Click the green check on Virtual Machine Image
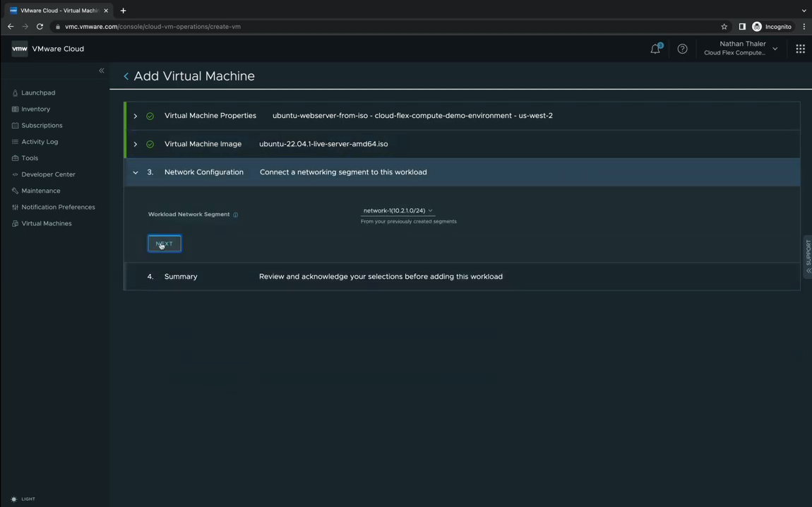 pos(150,145)
